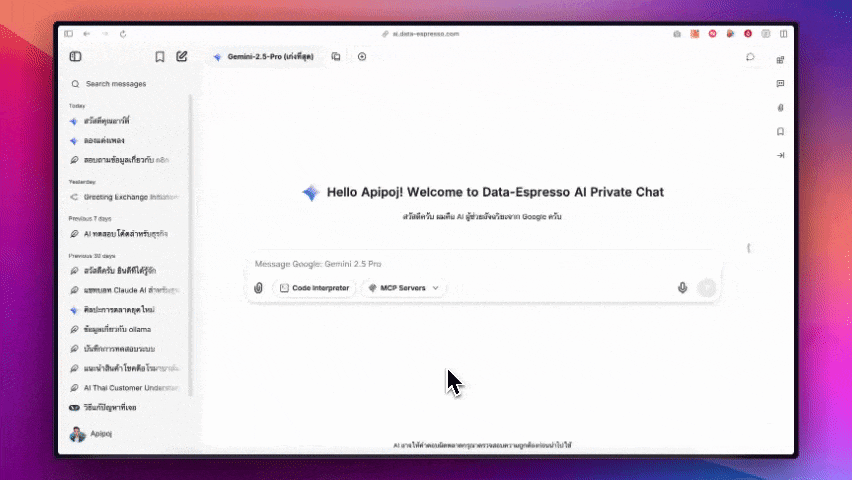Image resolution: width=852 pixels, height=480 pixels.
Task: Focus the Search messages field
Action: click(128, 84)
